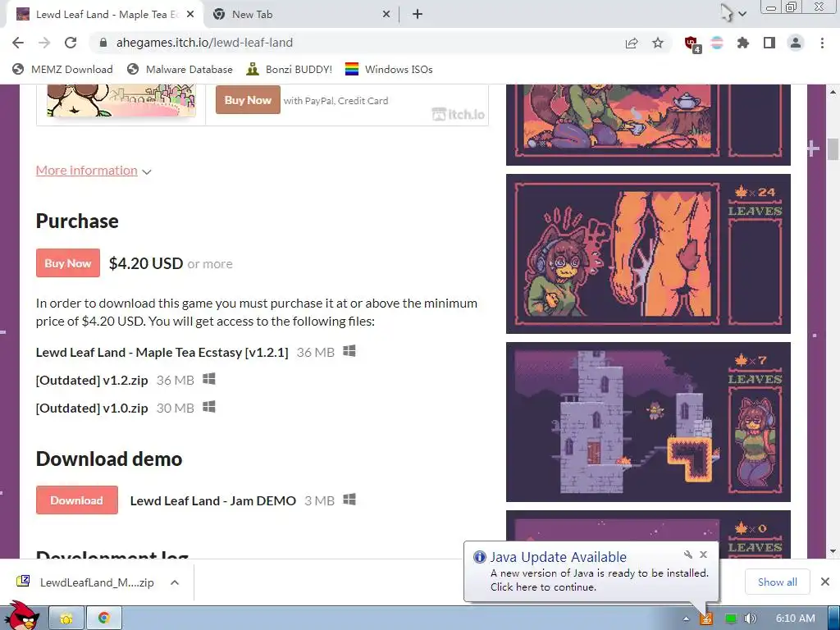Go forward with the forward arrow
The width and height of the screenshot is (840, 630).
click(x=44, y=43)
